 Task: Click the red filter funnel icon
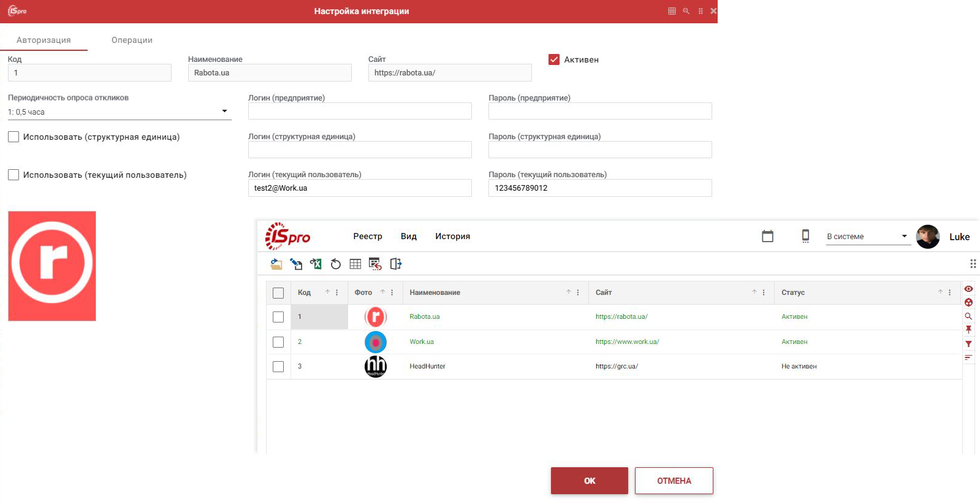pos(968,344)
